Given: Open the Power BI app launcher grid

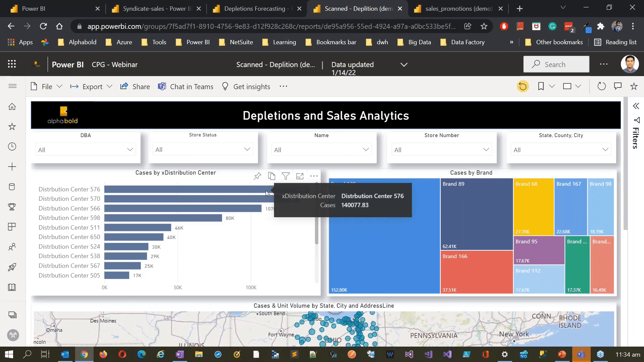Looking at the screenshot, I should (12, 64).
